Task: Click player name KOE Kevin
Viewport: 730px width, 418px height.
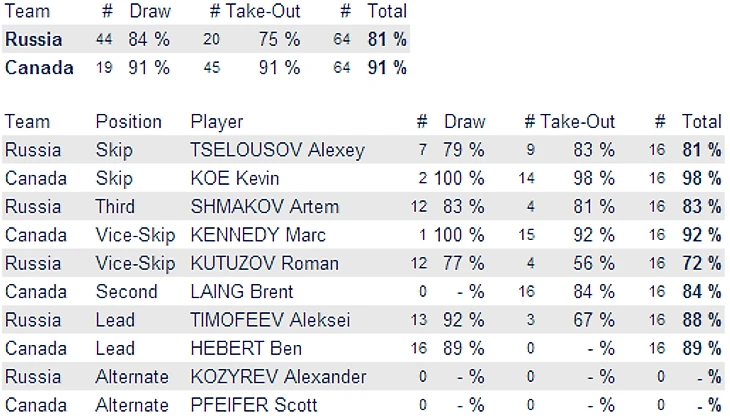Action: (x=235, y=179)
